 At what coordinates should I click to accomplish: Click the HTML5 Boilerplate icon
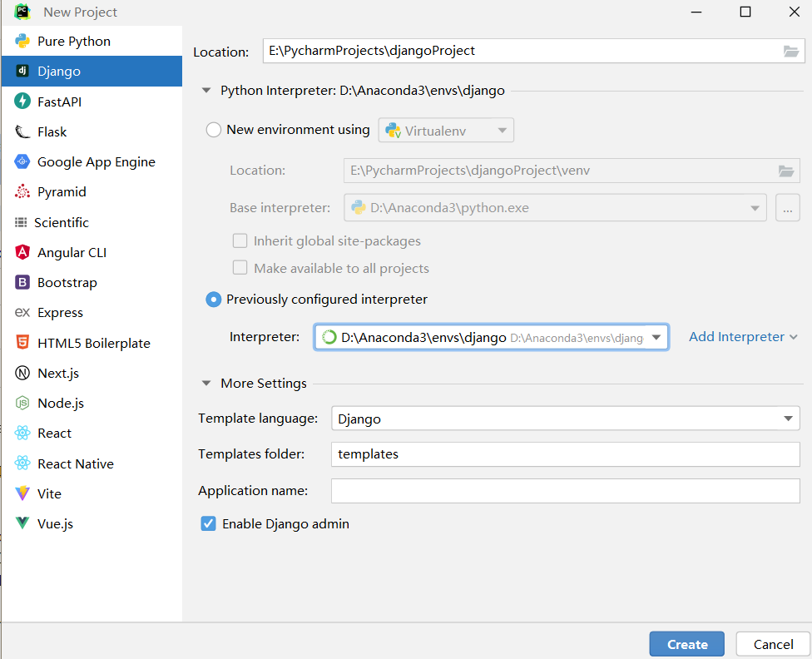pos(22,343)
